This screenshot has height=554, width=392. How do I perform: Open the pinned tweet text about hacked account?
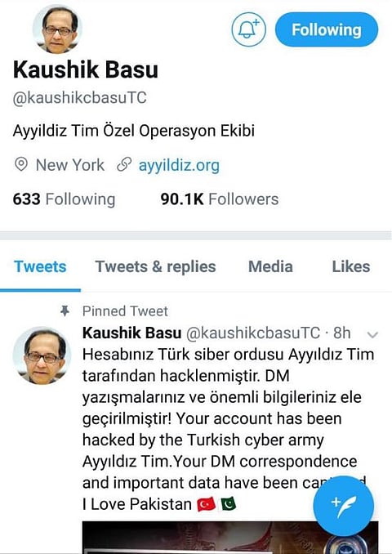point(228,429)
